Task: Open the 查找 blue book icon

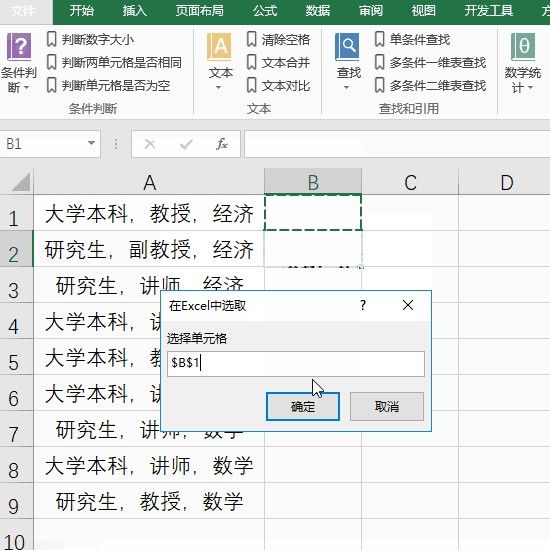Action: [347, 47]
